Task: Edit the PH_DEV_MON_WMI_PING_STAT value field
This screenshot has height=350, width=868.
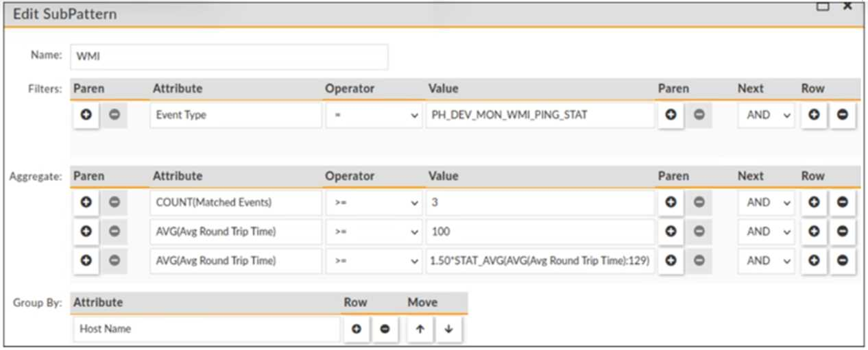Action: coord(539,115)
